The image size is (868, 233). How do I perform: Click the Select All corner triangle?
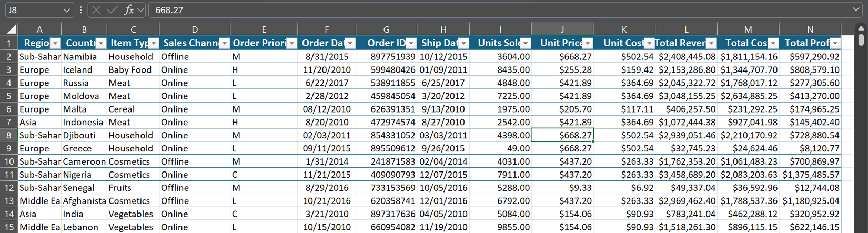(11, 29)
